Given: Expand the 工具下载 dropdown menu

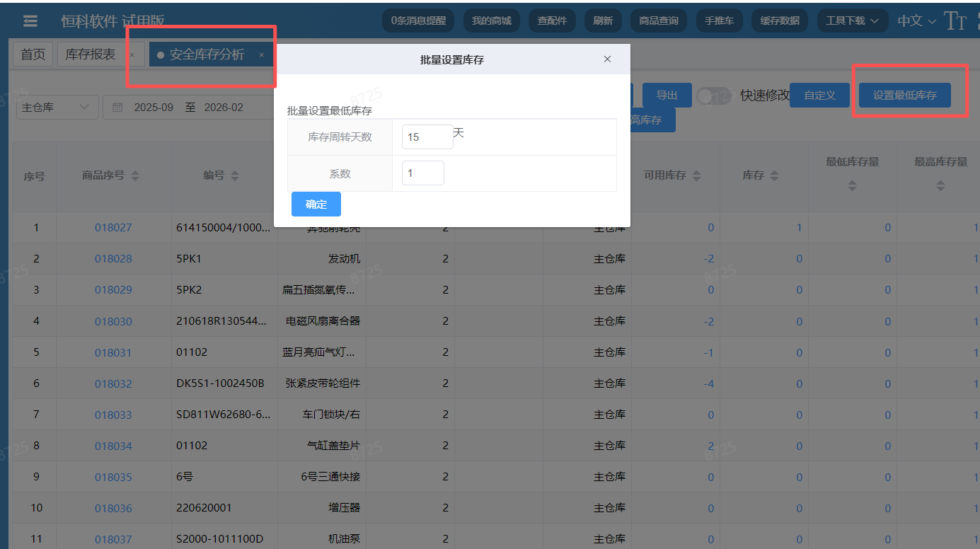Looking at the screenshot, I should pyautogui.click(x=852, y=21).
